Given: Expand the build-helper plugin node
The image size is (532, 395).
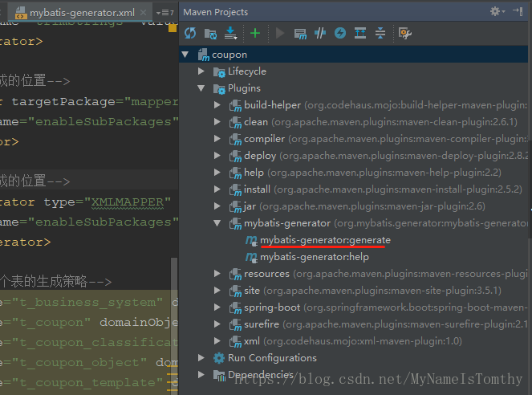Looking at the screenshot, I should pyautogui.click(x=217, y=105).
